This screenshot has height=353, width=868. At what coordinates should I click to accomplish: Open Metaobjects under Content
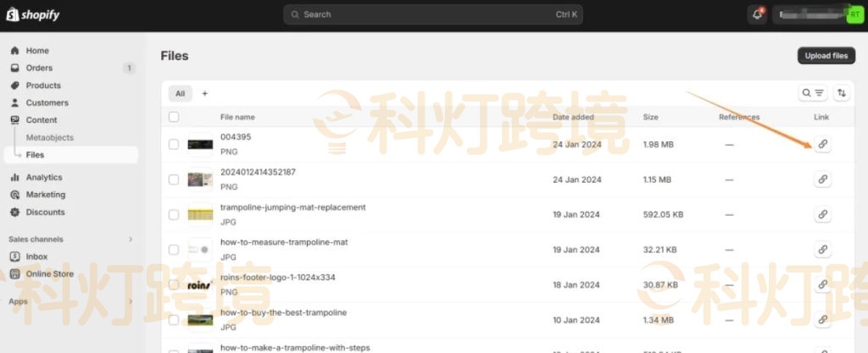(x=49, y=137)
